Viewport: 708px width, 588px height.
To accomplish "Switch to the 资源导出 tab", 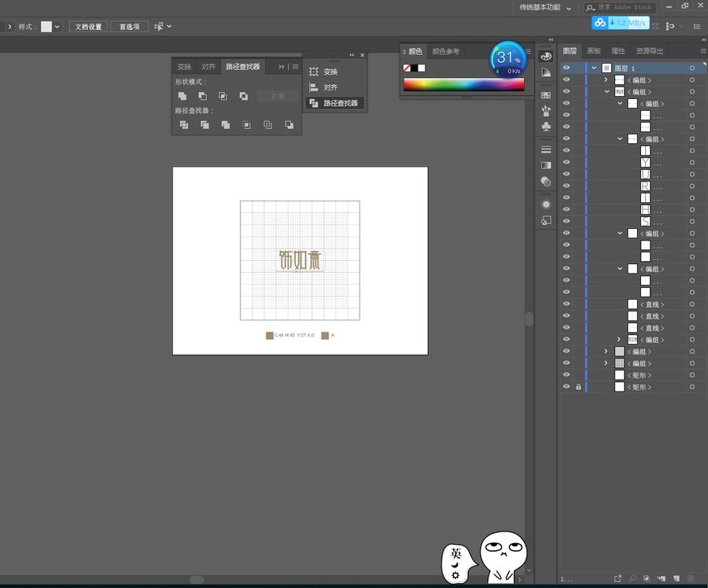I will [x=650, y=51].
